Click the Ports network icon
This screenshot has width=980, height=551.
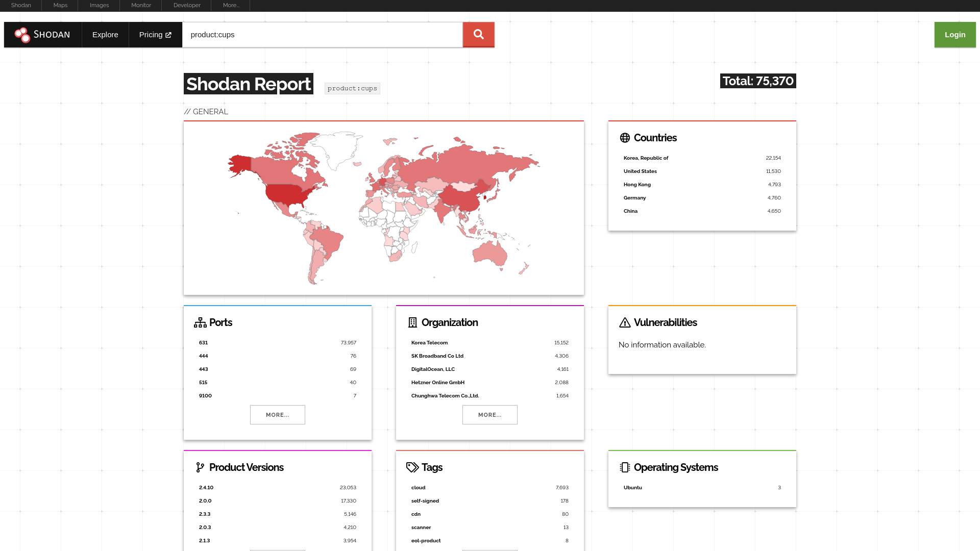click(200, 322)
